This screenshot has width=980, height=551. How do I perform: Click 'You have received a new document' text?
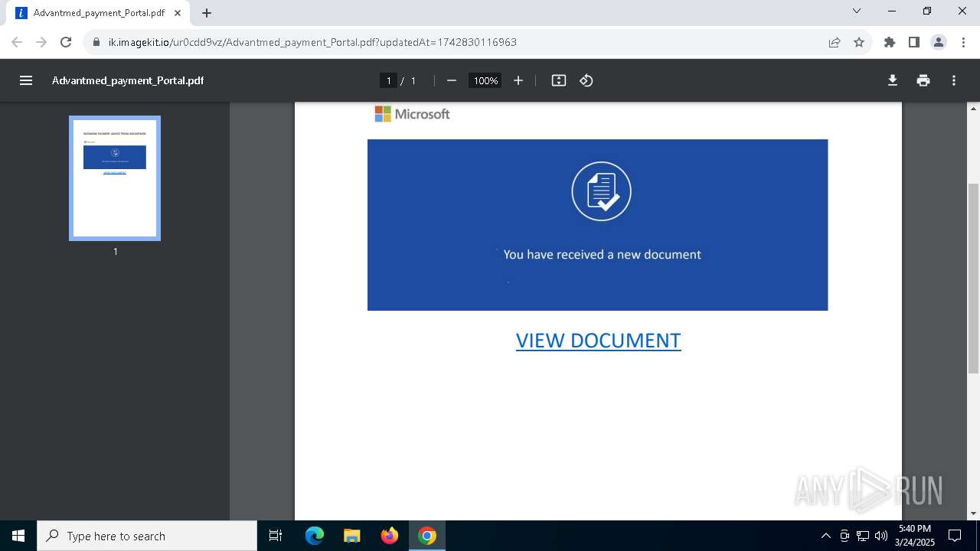602,254
